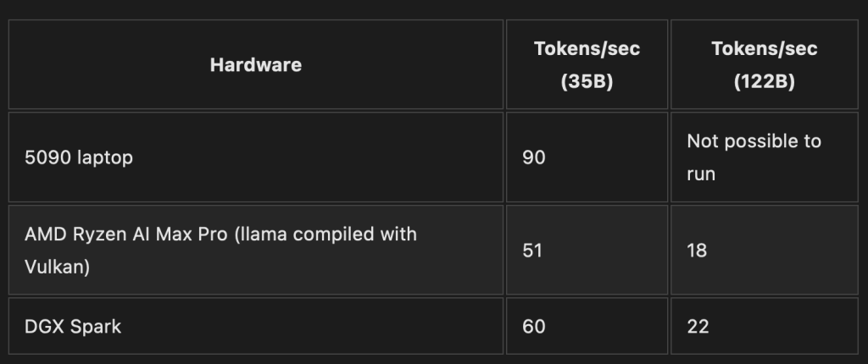Click the word Spark in last row
The height and width of the screenshot is (364, 868).
(95, 326)
